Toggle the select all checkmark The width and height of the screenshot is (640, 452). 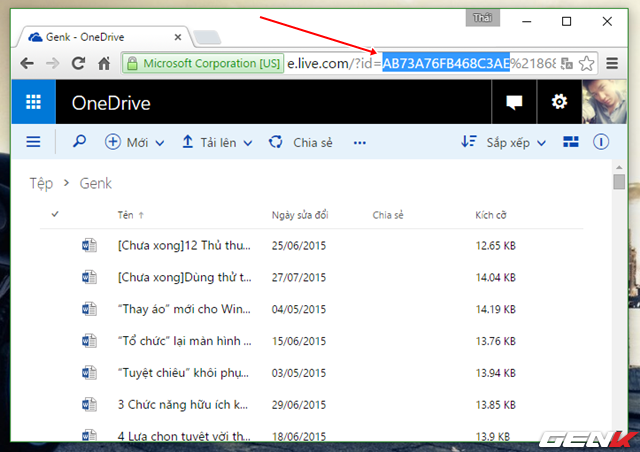tap(55, 214)
